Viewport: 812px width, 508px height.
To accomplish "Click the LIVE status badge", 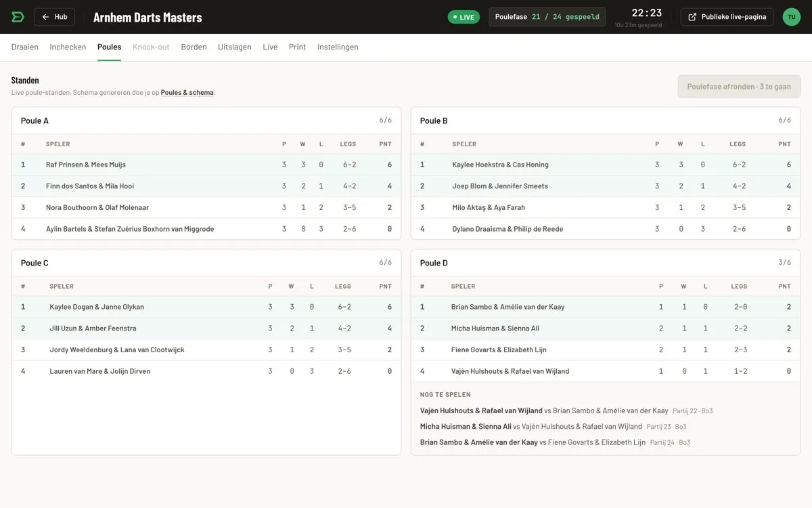I will click(464, 17).
